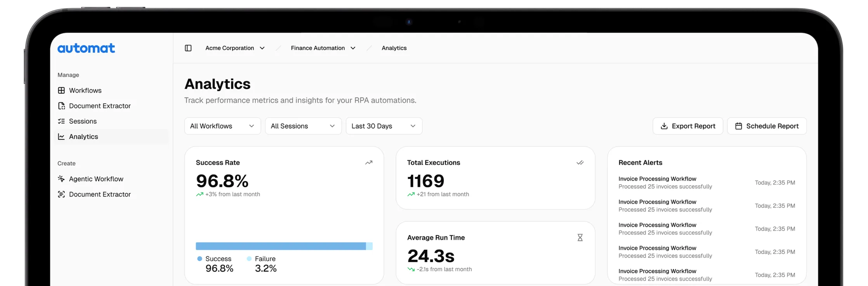Viewport: 868px width, 286px height.
Task: Click the Agentic Workflow sparkle icon
Action: [61, 179]
